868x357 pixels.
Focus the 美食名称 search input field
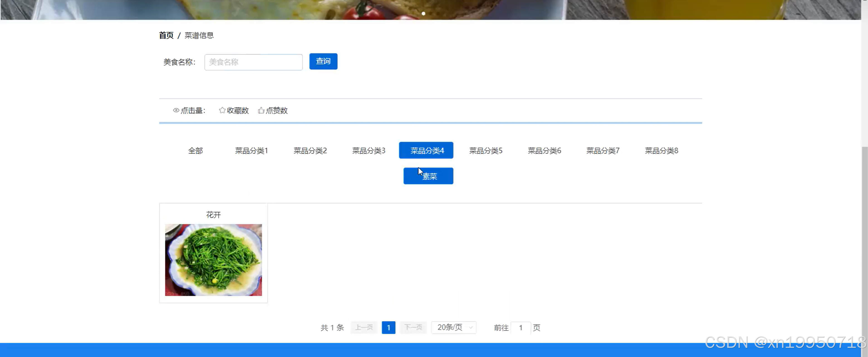[x=253, y=62]
